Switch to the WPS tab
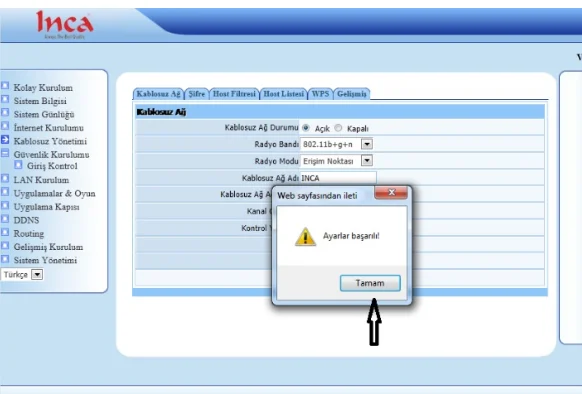The image size is (582, 394). point(320,94)
